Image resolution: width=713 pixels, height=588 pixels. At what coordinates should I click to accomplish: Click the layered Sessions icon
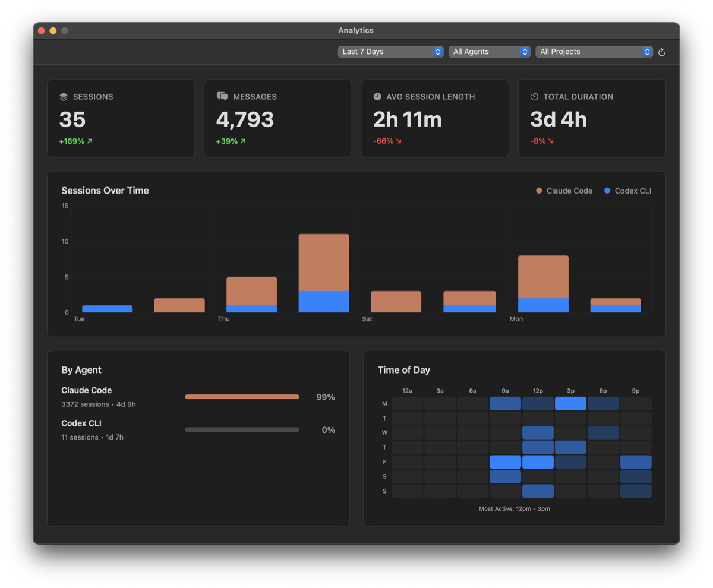coord(65,96)
